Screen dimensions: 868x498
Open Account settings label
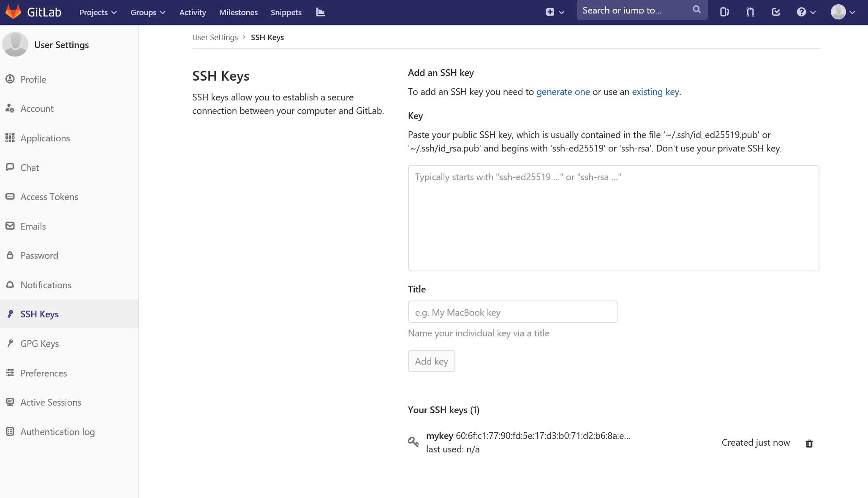(37, 108)
